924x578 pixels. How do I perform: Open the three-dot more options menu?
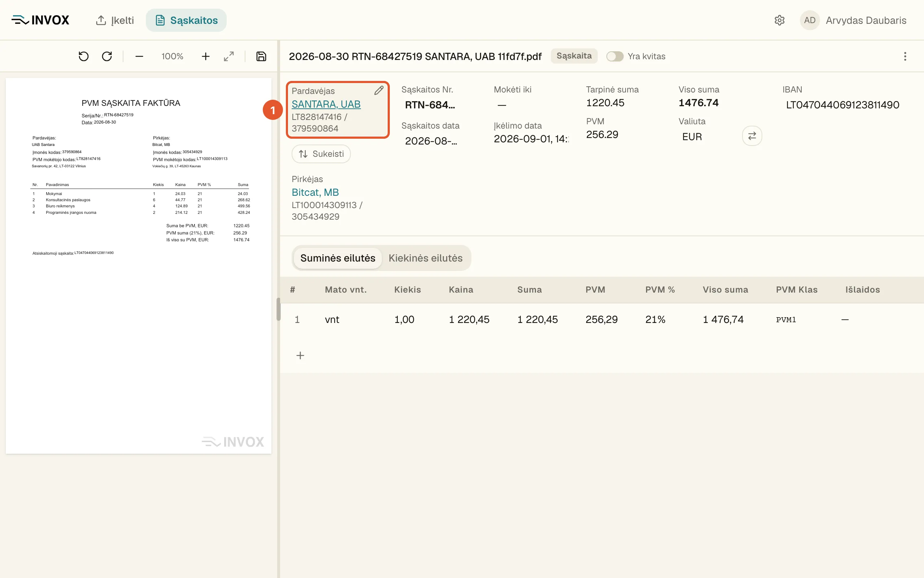tap(905, 57)
